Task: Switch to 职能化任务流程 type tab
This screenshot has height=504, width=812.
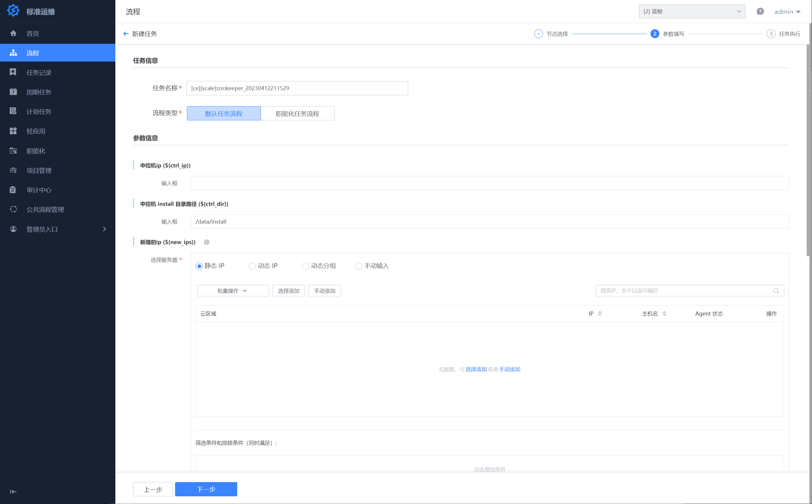Action: pyautogui.click(x=297, y=114)
